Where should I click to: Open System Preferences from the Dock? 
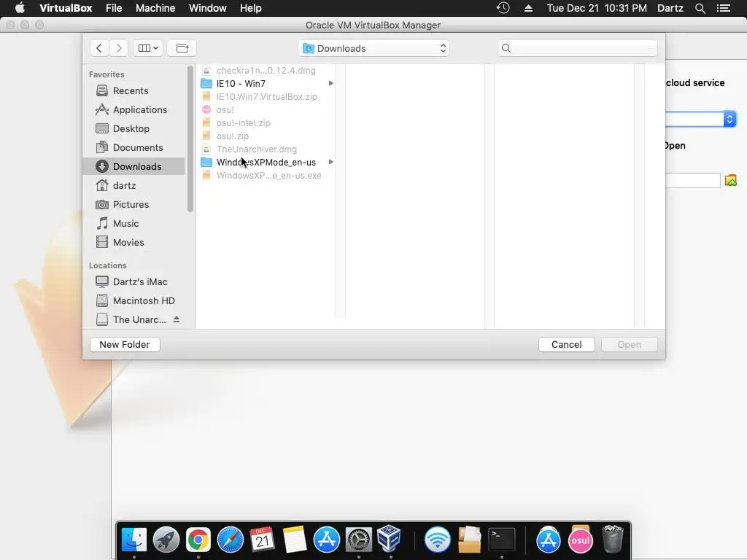point(358,540)
